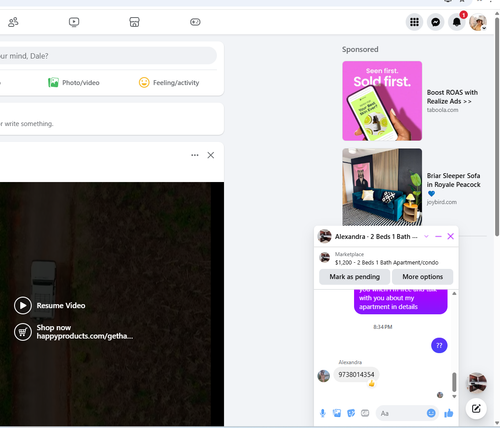Viewport: 500px width, 428px height.
Task: Choose Feeling/activity for a new post
Action: coord(169,83)
